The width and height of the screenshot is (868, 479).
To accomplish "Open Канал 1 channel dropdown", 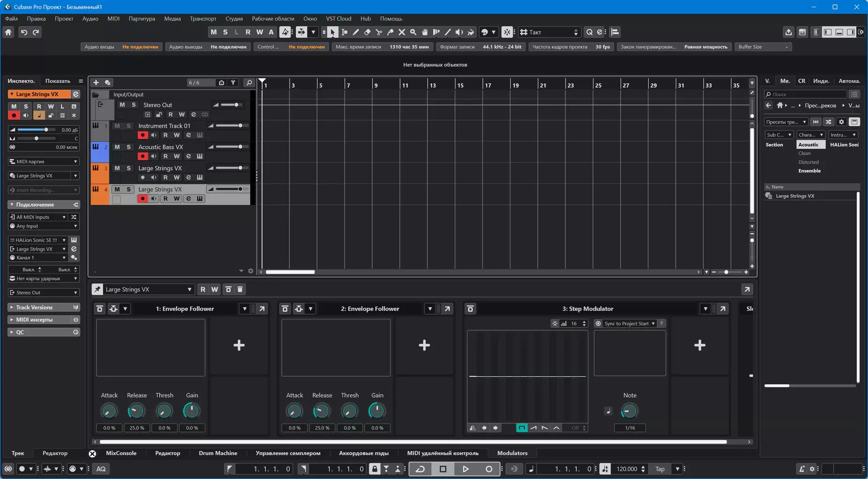I will (x=38, y=258).
